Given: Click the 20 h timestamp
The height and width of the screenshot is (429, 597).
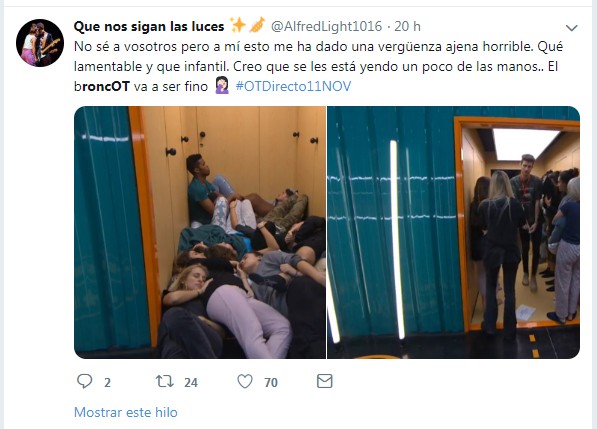Looking at the screenshot, I should pyautogui.click(x=407, y=26).
